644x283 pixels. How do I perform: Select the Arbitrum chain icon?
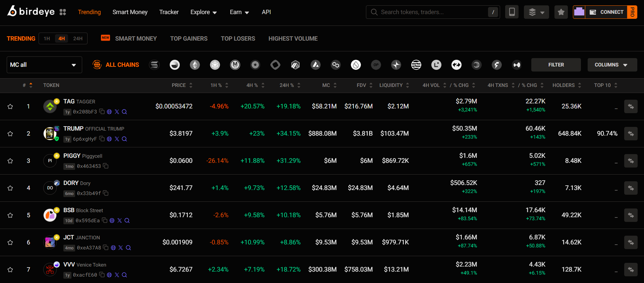[x=296, y=65]
